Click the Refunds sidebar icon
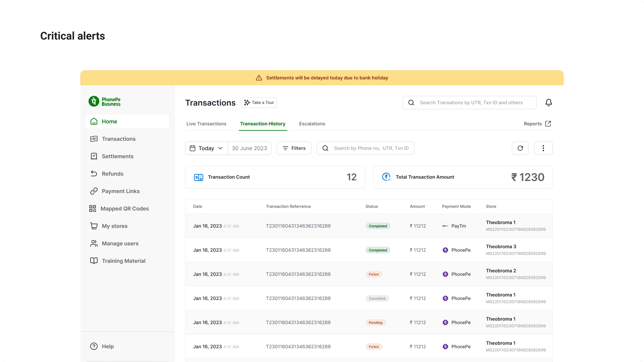Viewport: 644px width, 362px height. pos(94,174)
